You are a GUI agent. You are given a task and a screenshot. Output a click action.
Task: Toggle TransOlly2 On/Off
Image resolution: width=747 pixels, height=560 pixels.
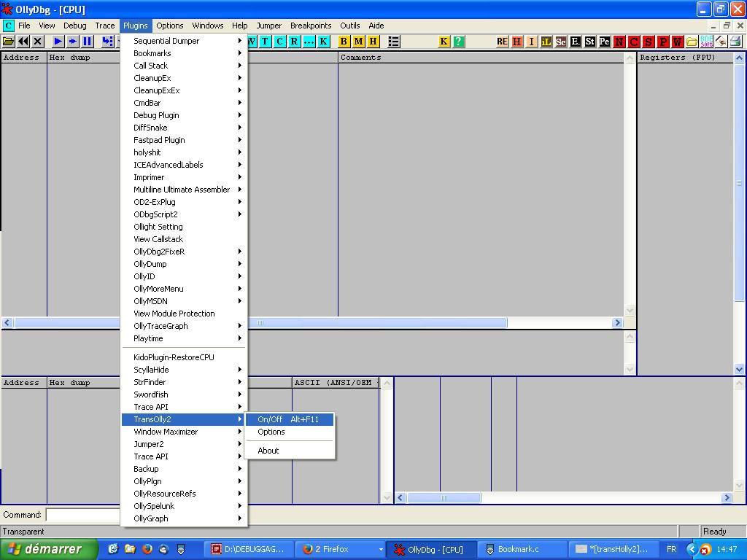click(x=289, y=419)
